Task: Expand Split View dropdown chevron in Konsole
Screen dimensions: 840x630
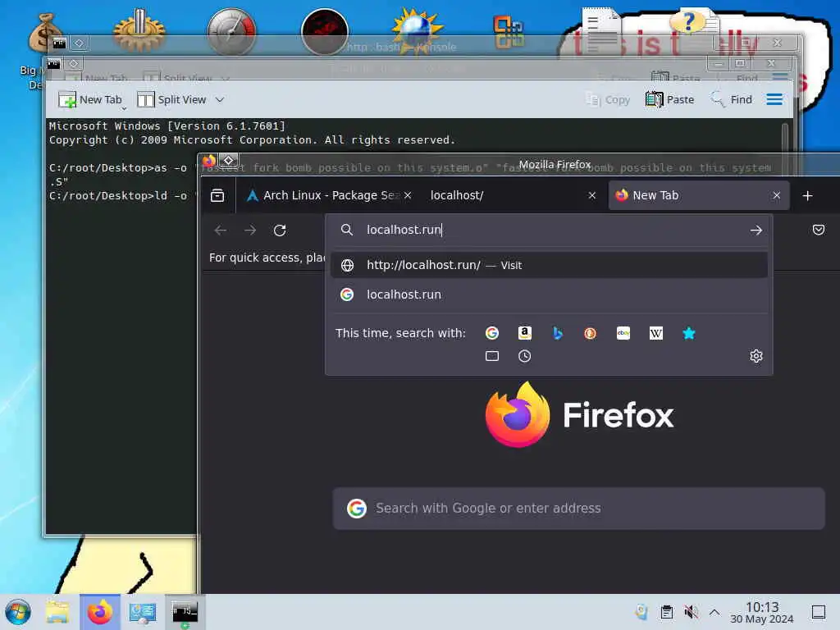Action: (x=220, y=99)
